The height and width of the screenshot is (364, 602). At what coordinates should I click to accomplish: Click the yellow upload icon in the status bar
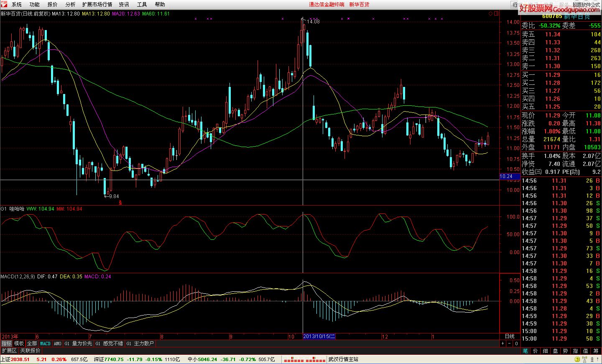[x=576, y=359]
